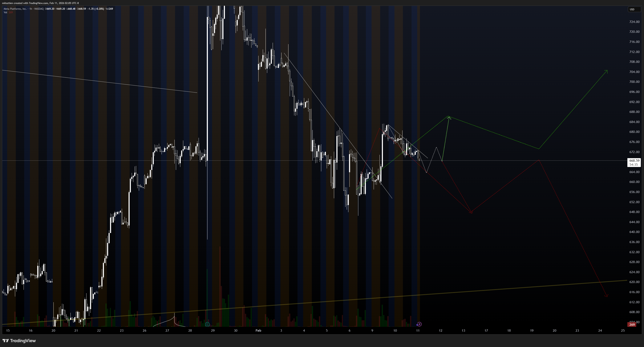Click the red 269 volume price-scale label
This screenshot has height=347, width=644.
[632, 325]
